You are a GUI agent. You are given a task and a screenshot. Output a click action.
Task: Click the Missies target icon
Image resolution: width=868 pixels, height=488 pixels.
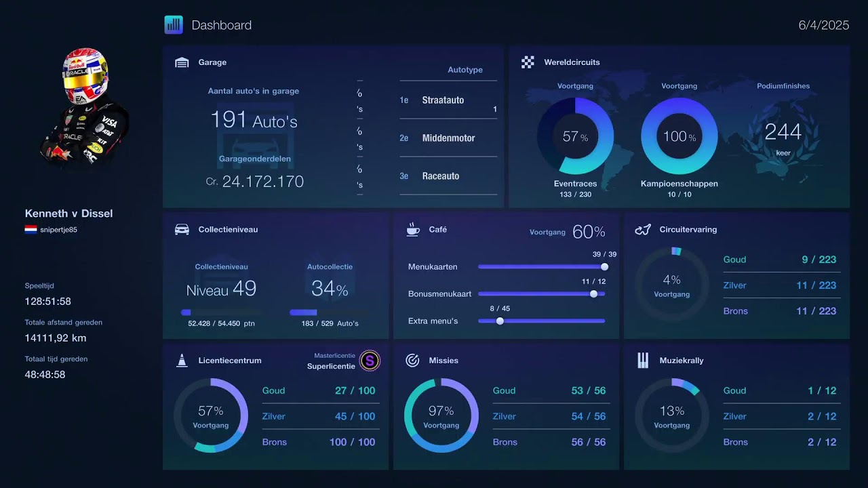tap(412, 361)
